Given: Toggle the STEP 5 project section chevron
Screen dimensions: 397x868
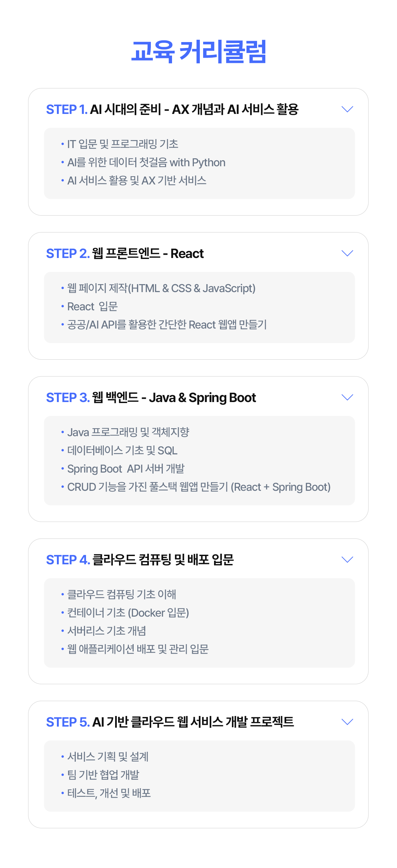Looking at the screenshot, I should tap(347, 722).
